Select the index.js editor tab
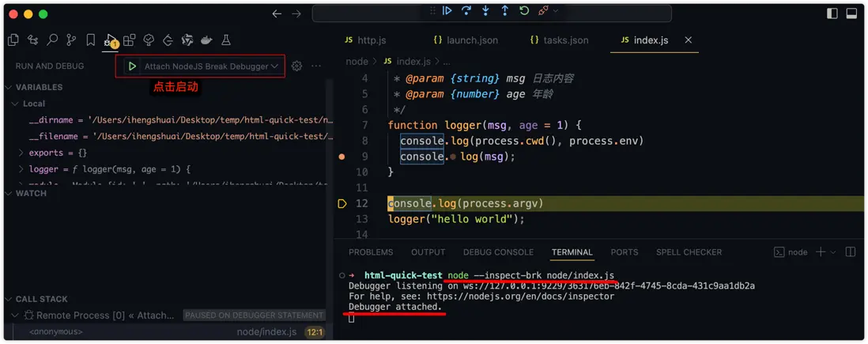The height and width of the screenshot is (344, 868). tap(644, 40)
